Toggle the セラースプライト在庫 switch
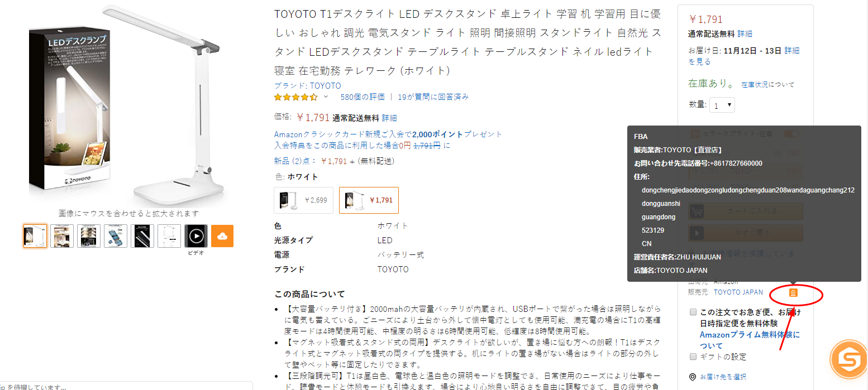The image size is (868, 390). click(x=790, y=134)
